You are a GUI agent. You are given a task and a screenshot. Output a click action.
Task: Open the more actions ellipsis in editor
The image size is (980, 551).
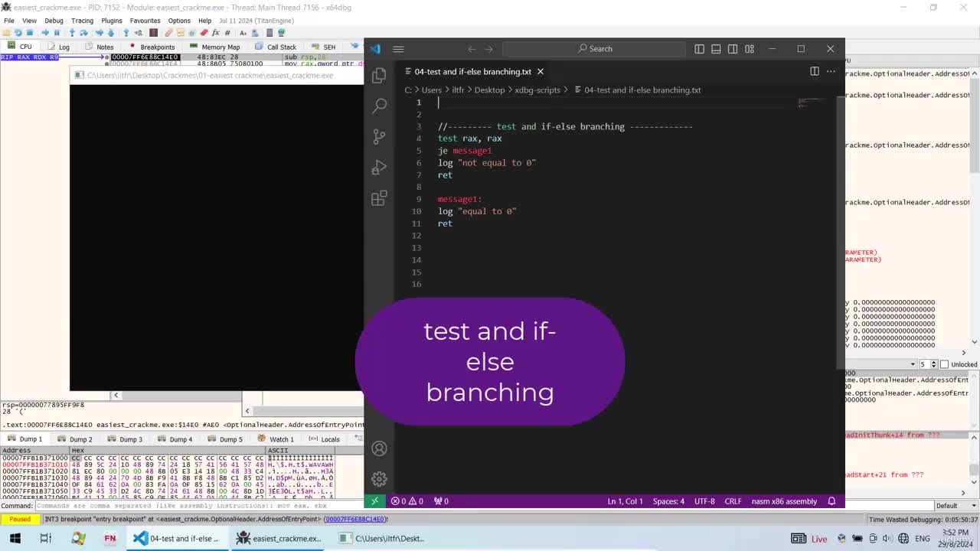831,71
